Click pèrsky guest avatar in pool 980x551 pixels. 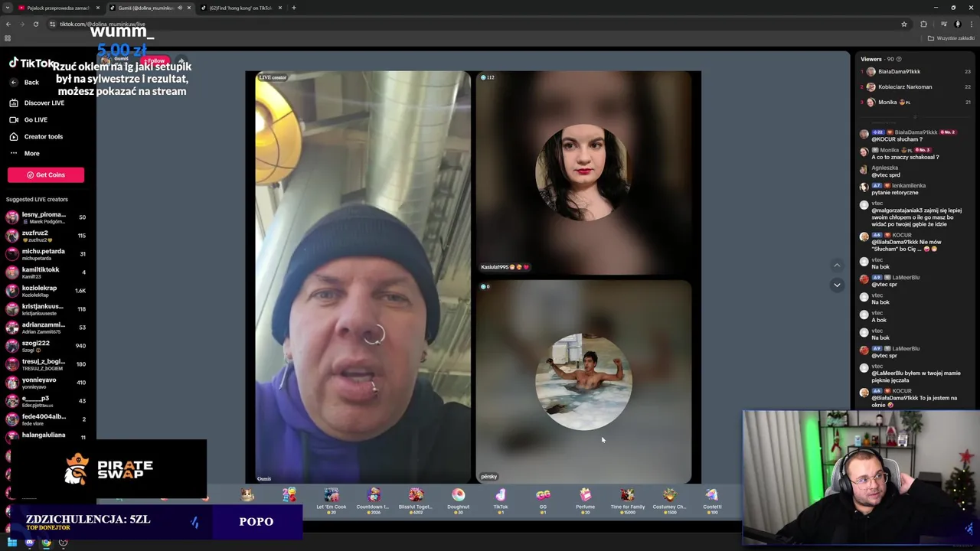[583, 381]
